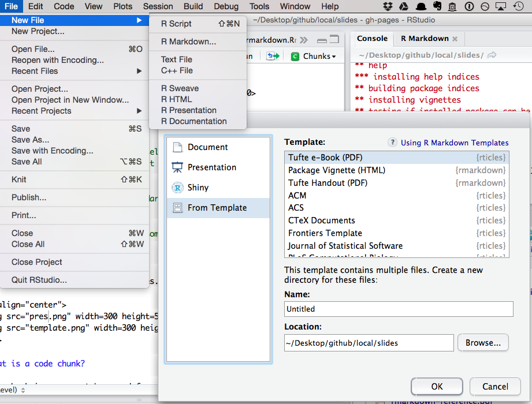Choose R HTML from the submenu

pyautogui.click(x=198, y=99)
